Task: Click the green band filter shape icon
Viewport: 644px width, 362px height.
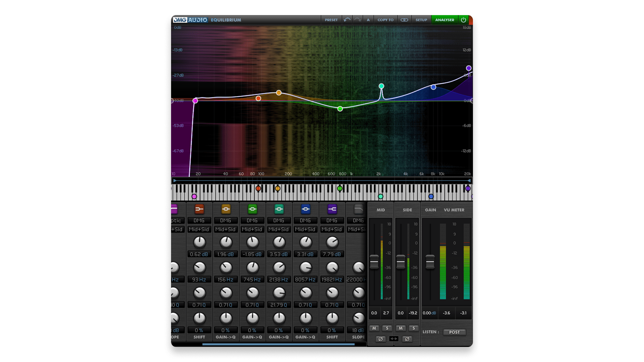Action: point(252,209)
